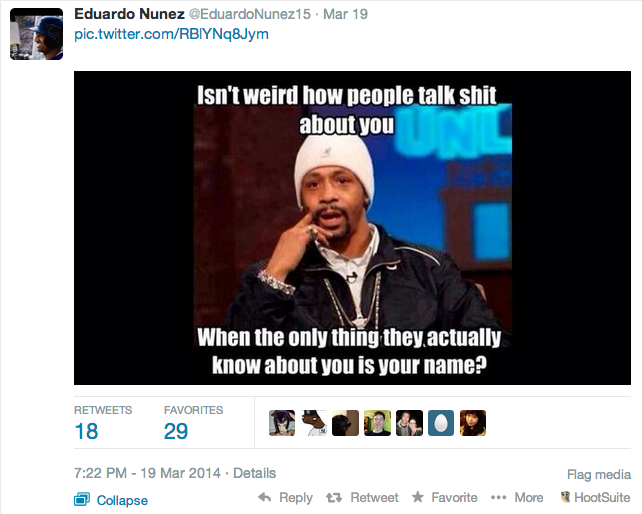Viewport: 642px width, 514px height.
Task: View the 29 favorites list
Action: click(x=193, y=422)
